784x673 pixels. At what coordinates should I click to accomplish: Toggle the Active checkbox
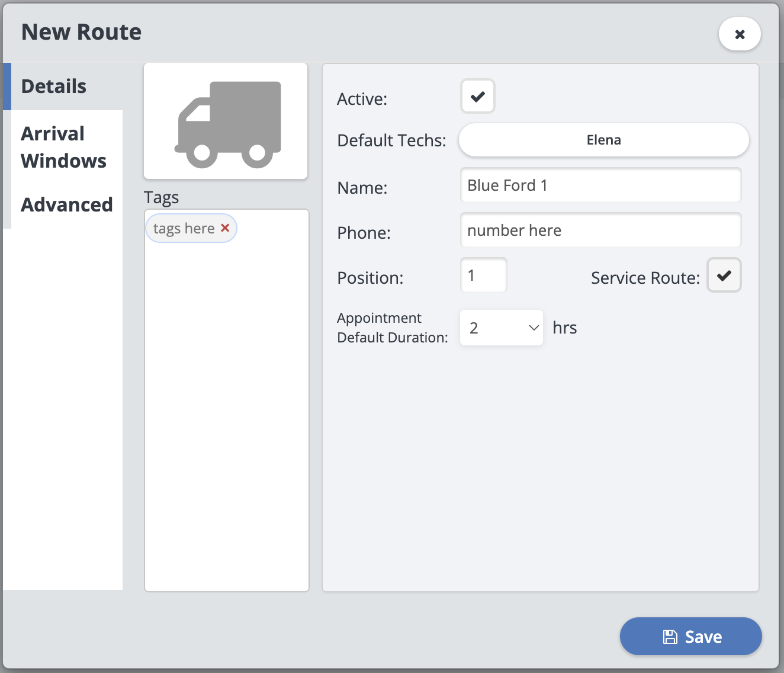478,97
